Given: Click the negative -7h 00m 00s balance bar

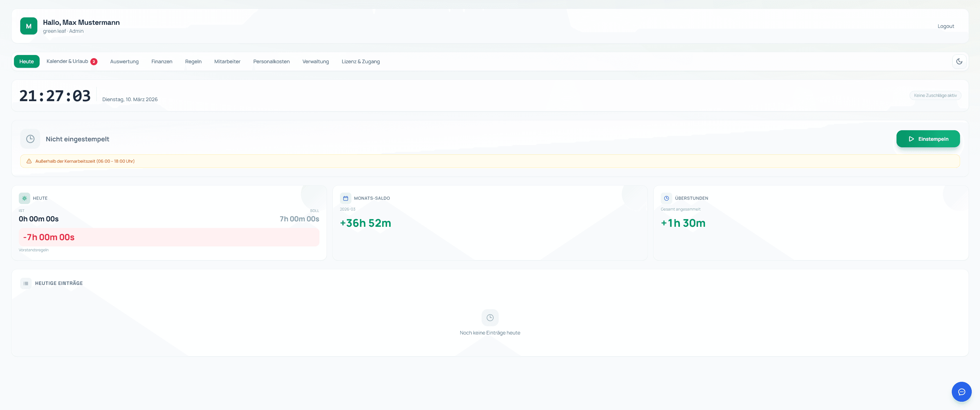Looking at the screenshot, I should pyautogui.click(x=168, y=237).
